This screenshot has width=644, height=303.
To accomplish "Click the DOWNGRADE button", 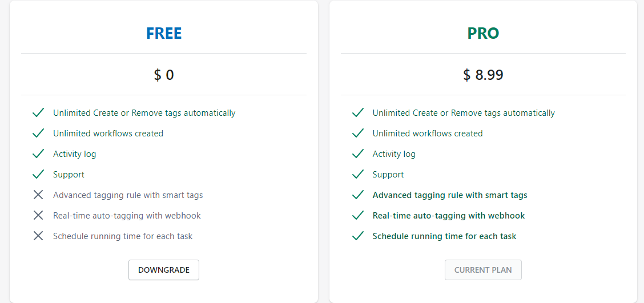I will click(164, 270).
